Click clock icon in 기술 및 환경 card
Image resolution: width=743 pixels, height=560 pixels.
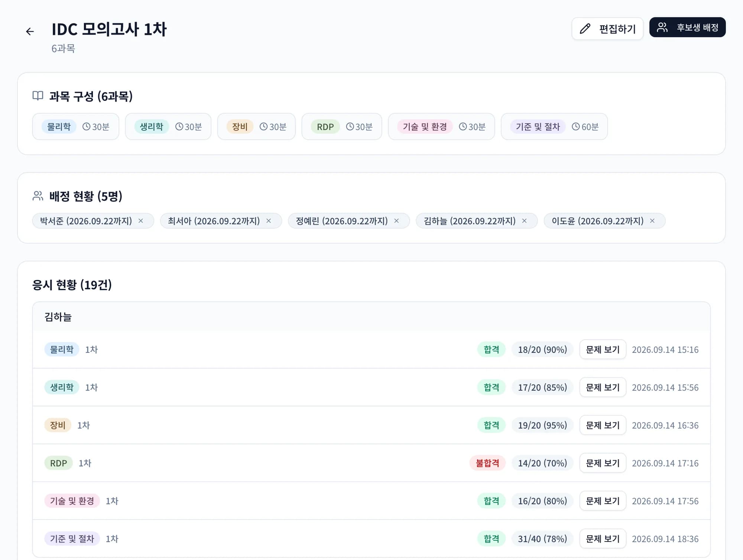click(x=463, y=127)
